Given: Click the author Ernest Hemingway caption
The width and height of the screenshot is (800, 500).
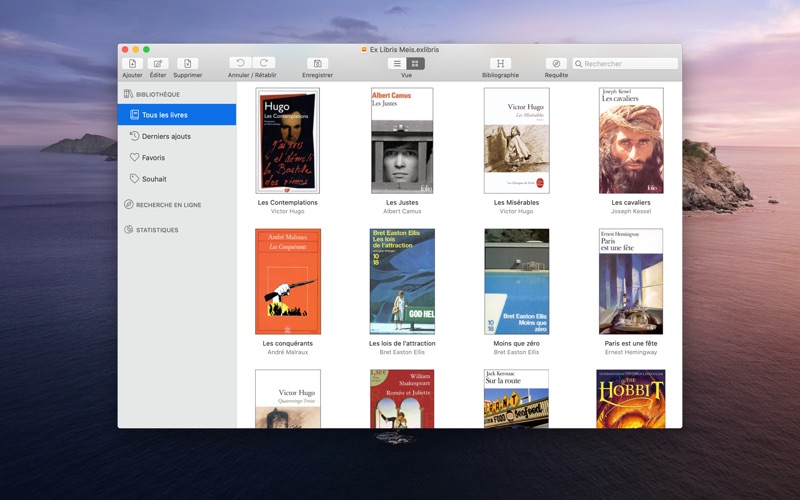Looking at the screenshot, I should pos(631,352).
